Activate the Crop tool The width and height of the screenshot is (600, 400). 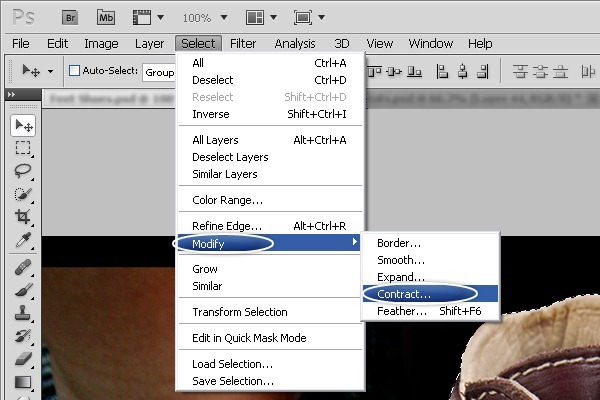23,217
